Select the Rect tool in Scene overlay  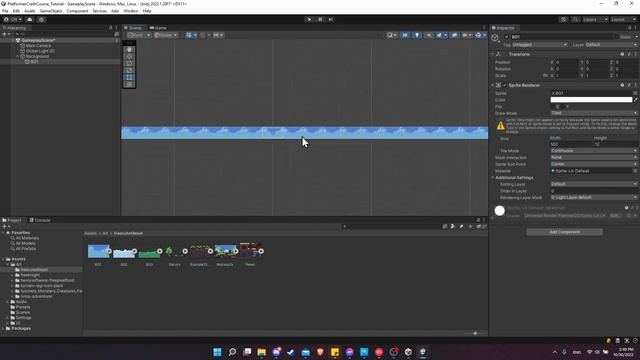tap(129, 77)
